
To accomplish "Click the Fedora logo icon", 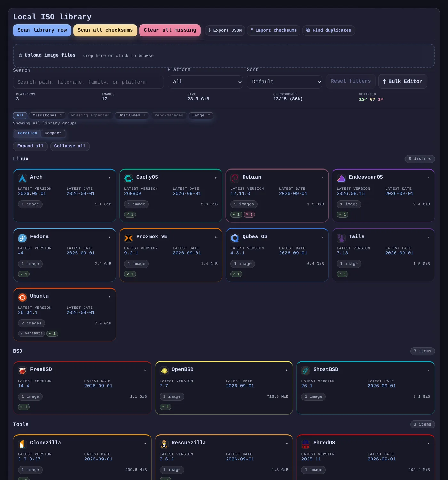I will coord(22,238).
